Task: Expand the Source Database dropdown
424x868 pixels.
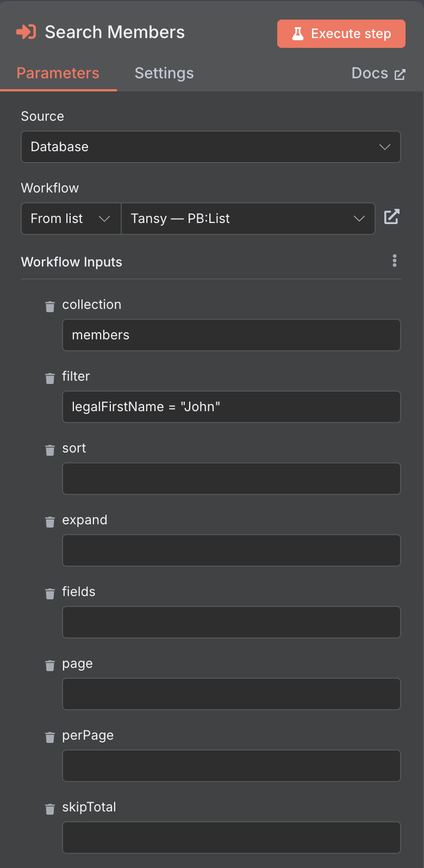Action: click(x=211, y=147)
